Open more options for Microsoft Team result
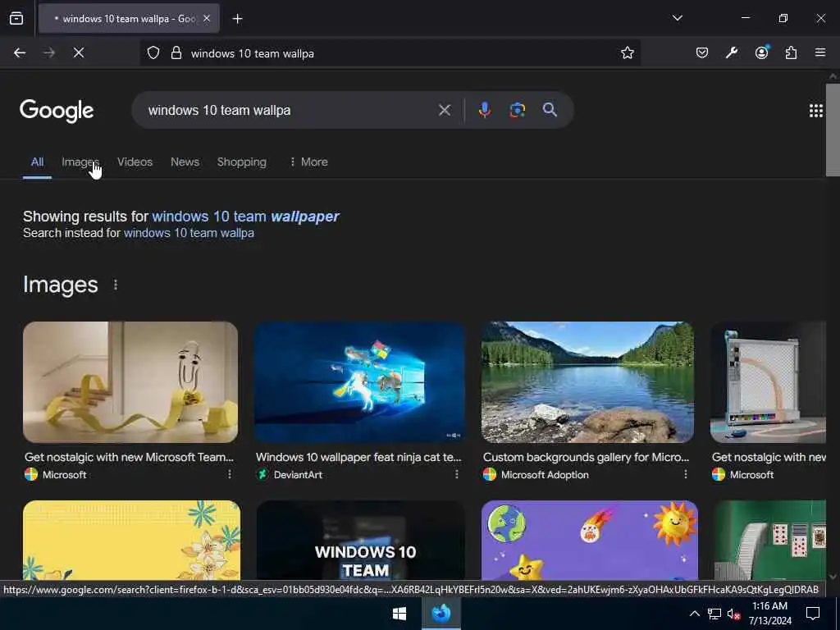 230,474
